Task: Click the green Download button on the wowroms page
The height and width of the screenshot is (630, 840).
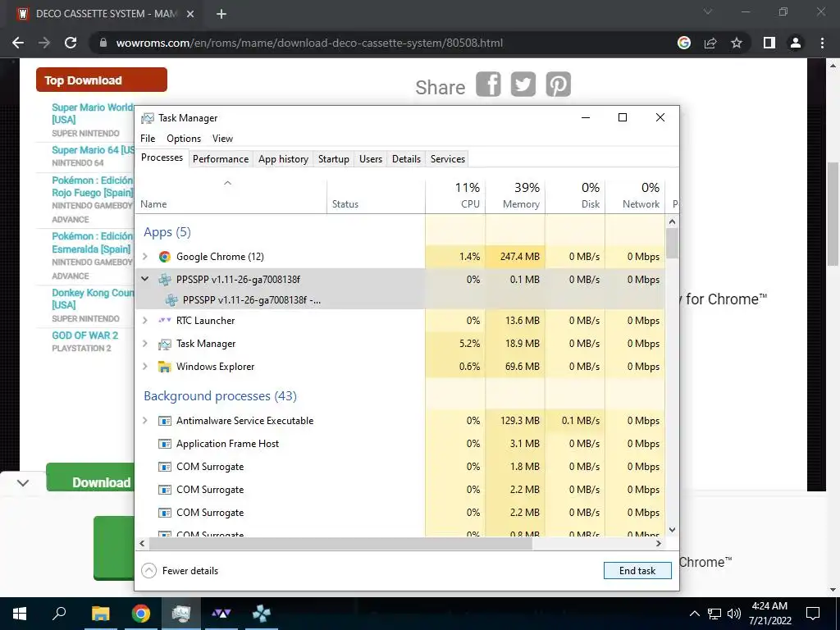Action: (x=90, y=477)
